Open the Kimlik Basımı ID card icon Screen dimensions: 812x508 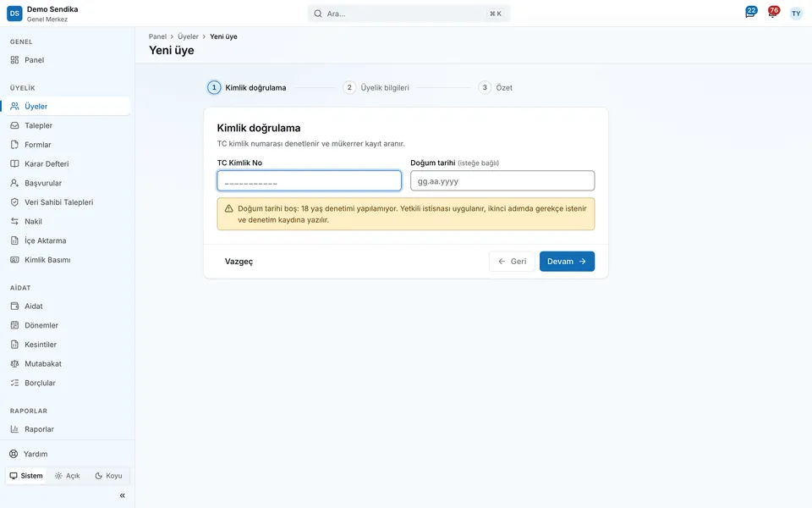[14, 260]
